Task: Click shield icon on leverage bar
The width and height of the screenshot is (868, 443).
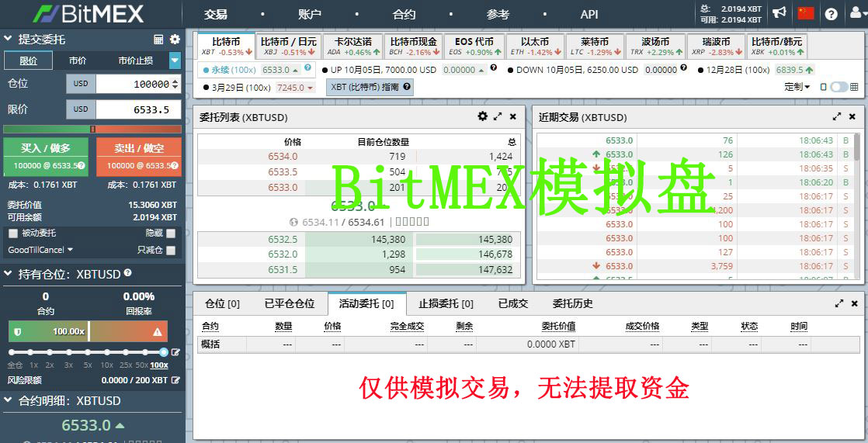Action: tap(18, 332)
